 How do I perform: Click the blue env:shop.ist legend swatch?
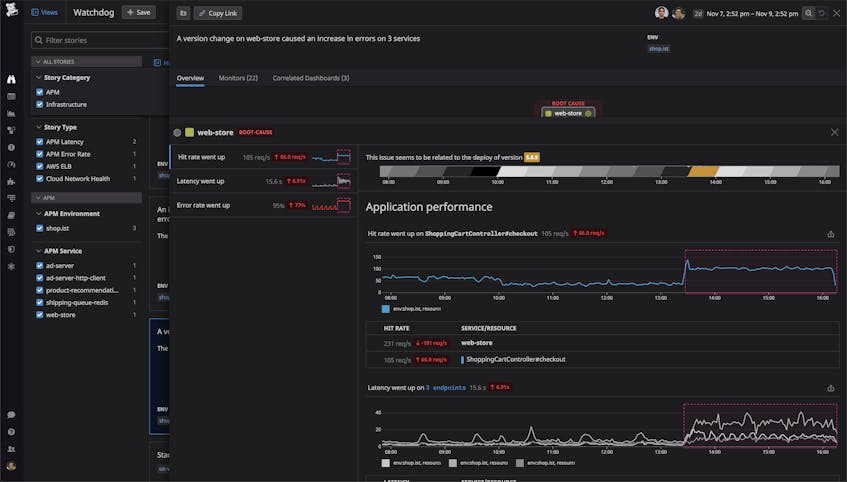pos(386,309)
